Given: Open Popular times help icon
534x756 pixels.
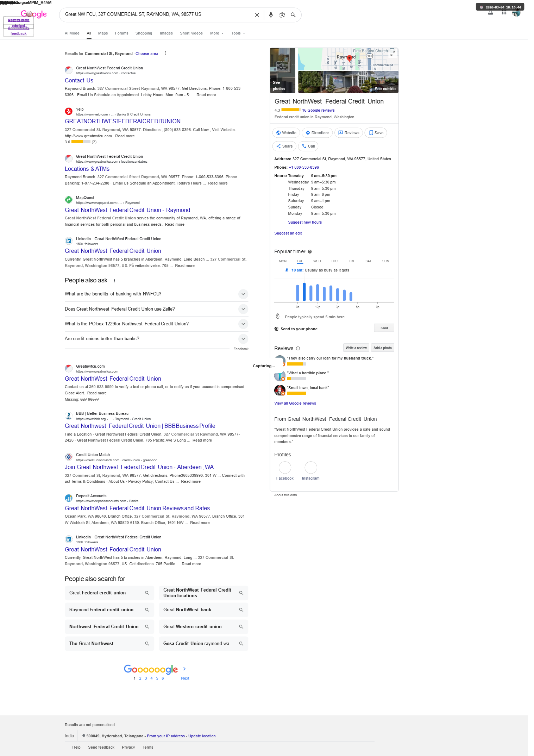Looking at the screenshot, I should (x=310, y=252).
